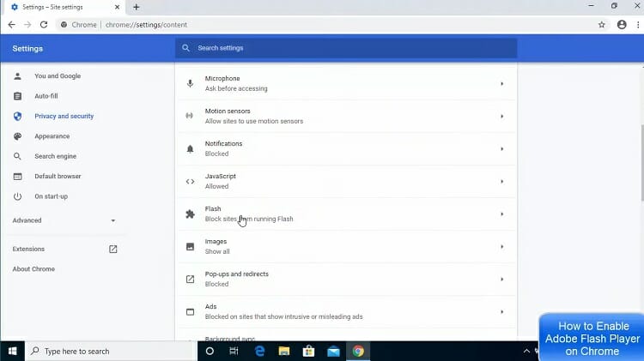Click the Flash puzzle-piece icon
Image resolution: width=644 pixels, height=361 pixels.
coord(190,214)
